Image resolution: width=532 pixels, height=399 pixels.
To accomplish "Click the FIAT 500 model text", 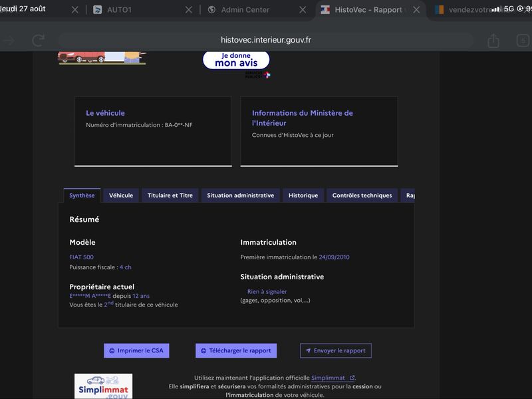I will pos(81,257).
